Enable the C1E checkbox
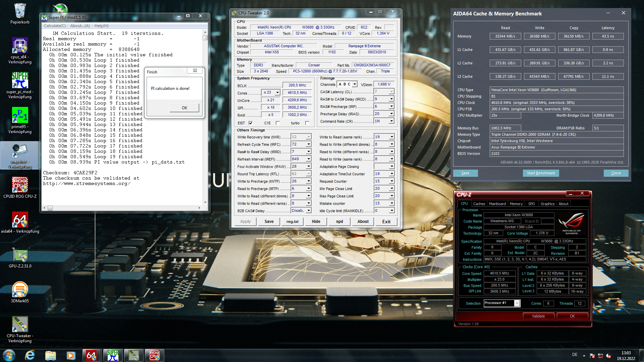Viewport: 644px width, 362px height. point(278,123)
